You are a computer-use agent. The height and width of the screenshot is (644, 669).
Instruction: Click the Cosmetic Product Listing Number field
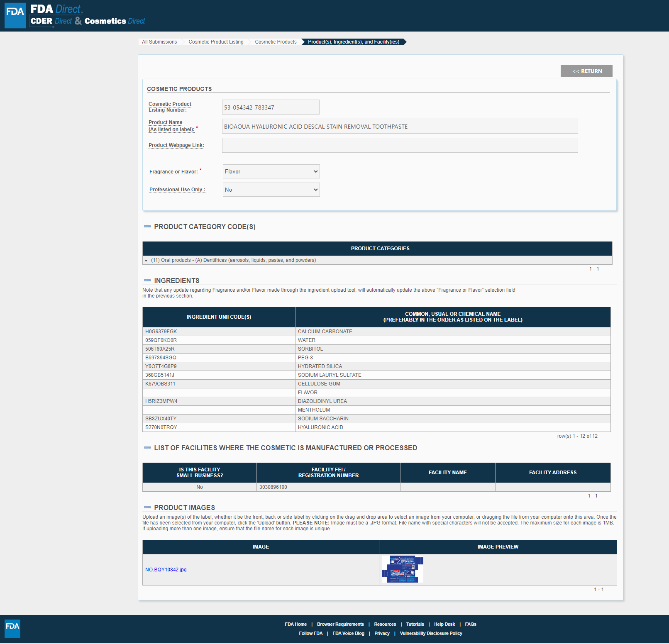[271, 107]
